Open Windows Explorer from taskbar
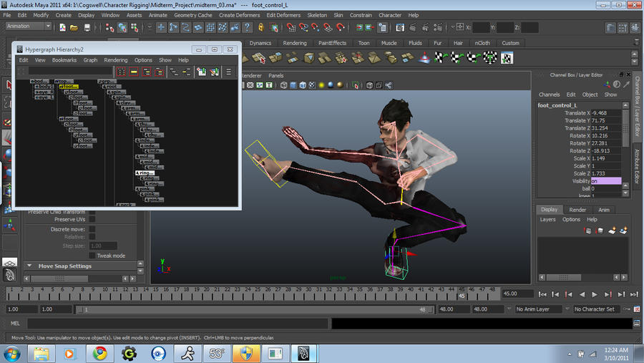The height and width of the screenshot is (363, 644). 41,353
